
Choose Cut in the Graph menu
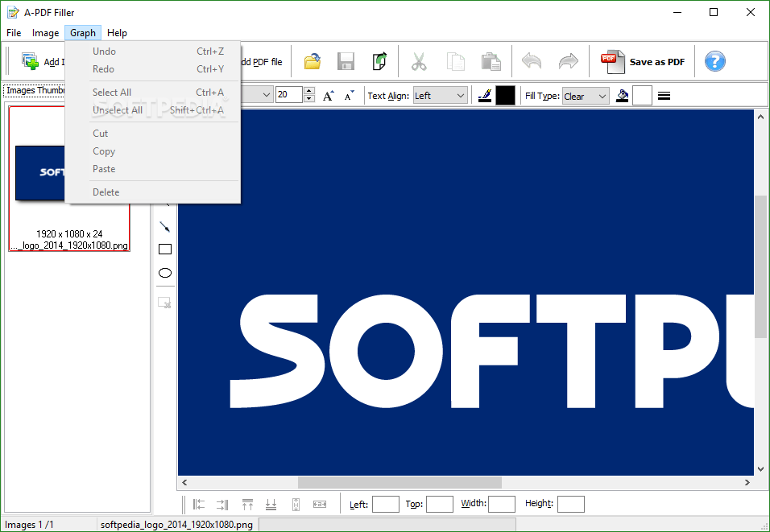point(153,134)
